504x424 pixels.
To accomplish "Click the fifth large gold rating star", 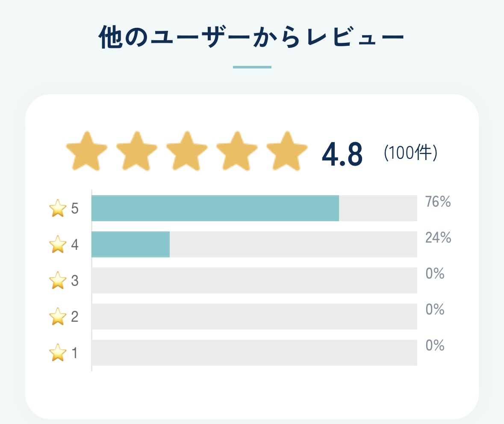I will click(287, 151).
